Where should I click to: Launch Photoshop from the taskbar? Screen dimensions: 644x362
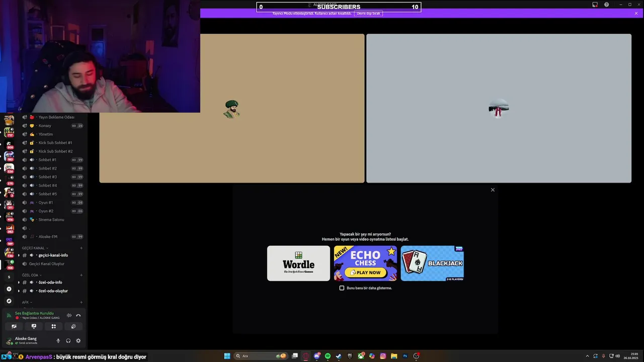point(405,356)
